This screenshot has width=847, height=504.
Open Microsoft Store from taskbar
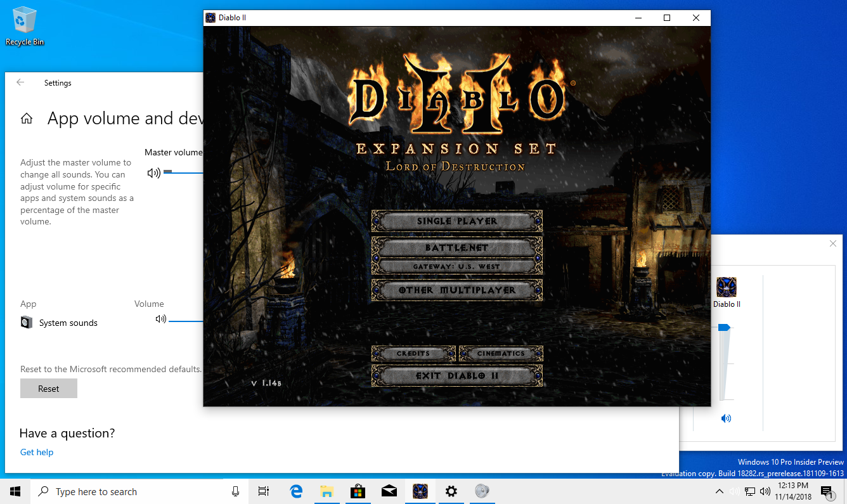click(358, 491)
